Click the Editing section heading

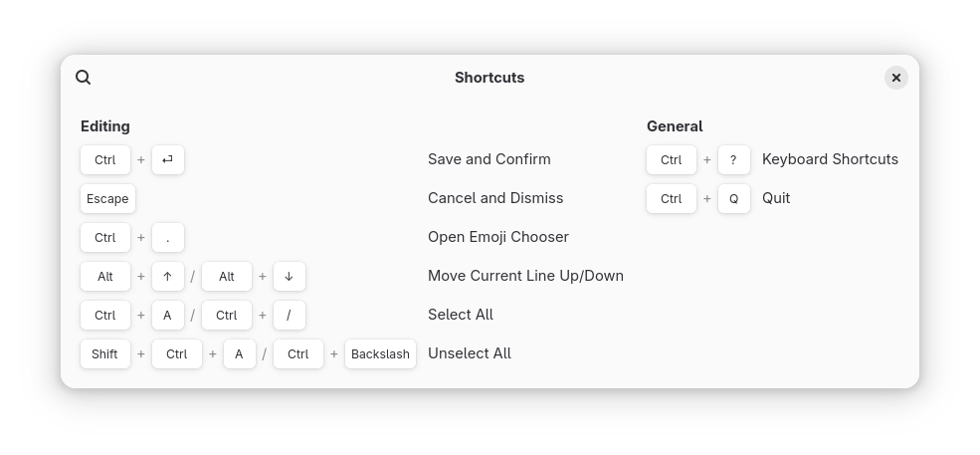pyautogui.click(x=105, y=126)
